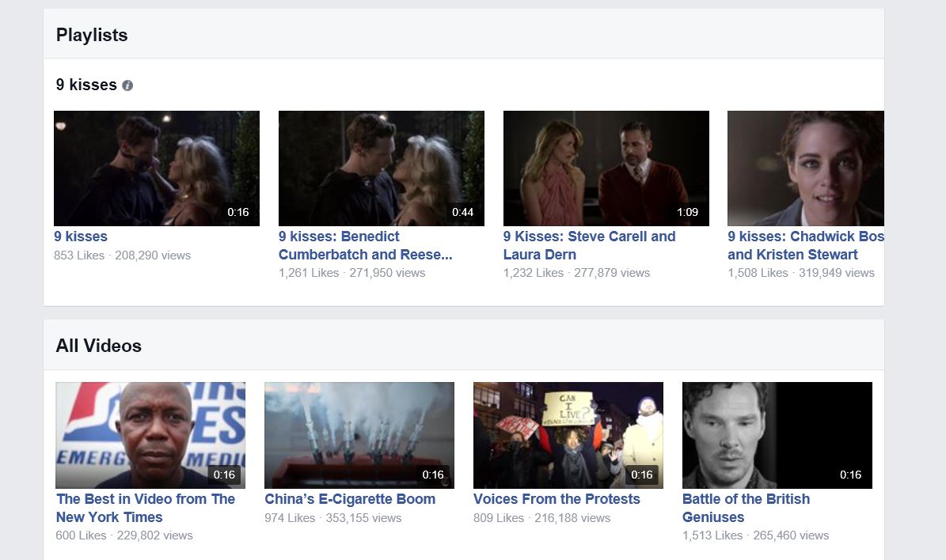Open the 9 kisses video title link
Image resolution: width=946 pixels, height=560 pixels.
tap(80, 236)
